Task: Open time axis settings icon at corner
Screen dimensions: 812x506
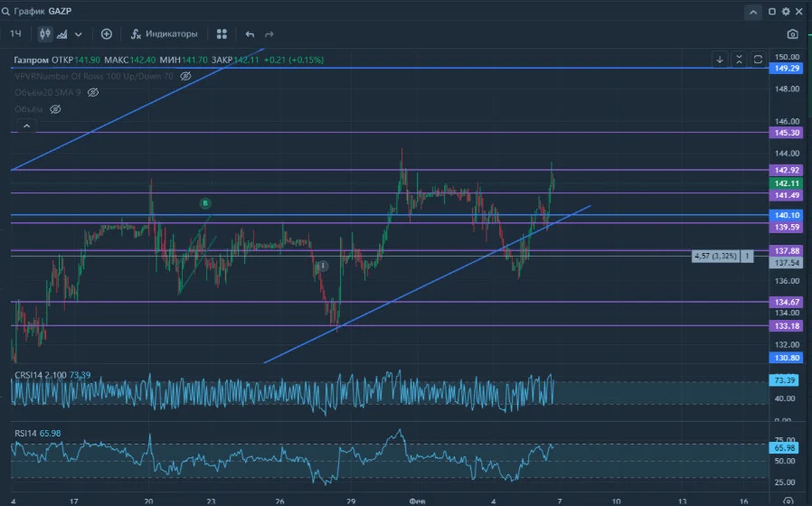Action: (x=788, y=501)
